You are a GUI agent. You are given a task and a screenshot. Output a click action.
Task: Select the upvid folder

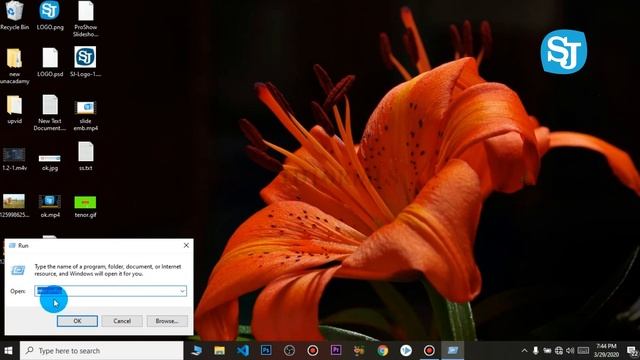click(14, 109)
